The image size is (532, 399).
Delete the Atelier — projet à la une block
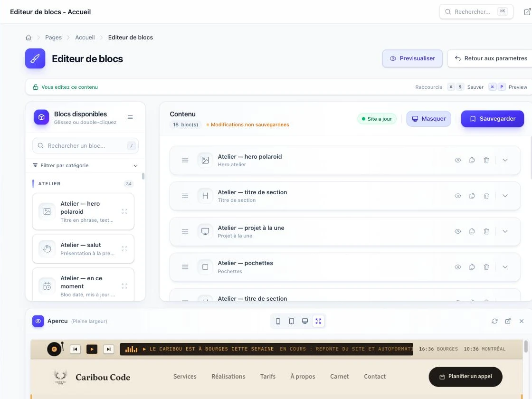pyautogui.click(x=486, y=231)
